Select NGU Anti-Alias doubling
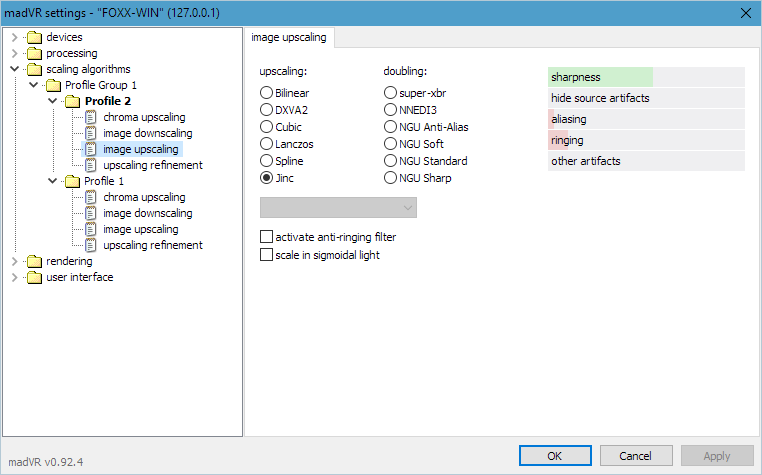This screenshot has height=475, width=762. [390, 126]
